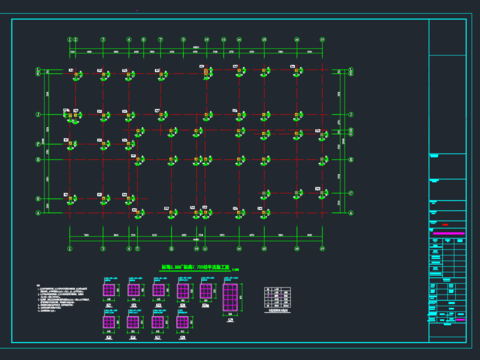The image size is (480, 360).
Task: Select the white notes text block
Action: pyautogui.click(x=63, y=298)
